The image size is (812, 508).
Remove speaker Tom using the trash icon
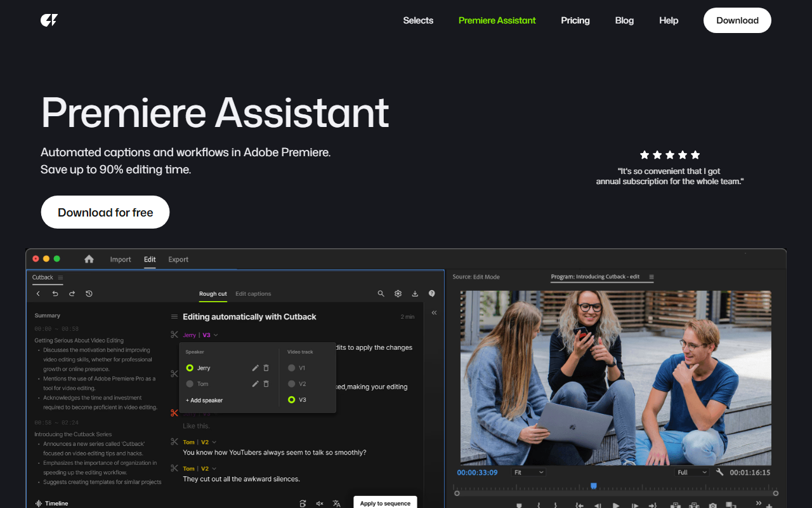click(266, 384)
